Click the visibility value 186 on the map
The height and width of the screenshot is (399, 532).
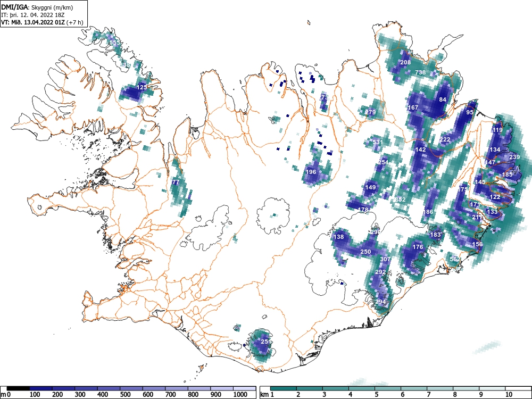click(428, 212)
